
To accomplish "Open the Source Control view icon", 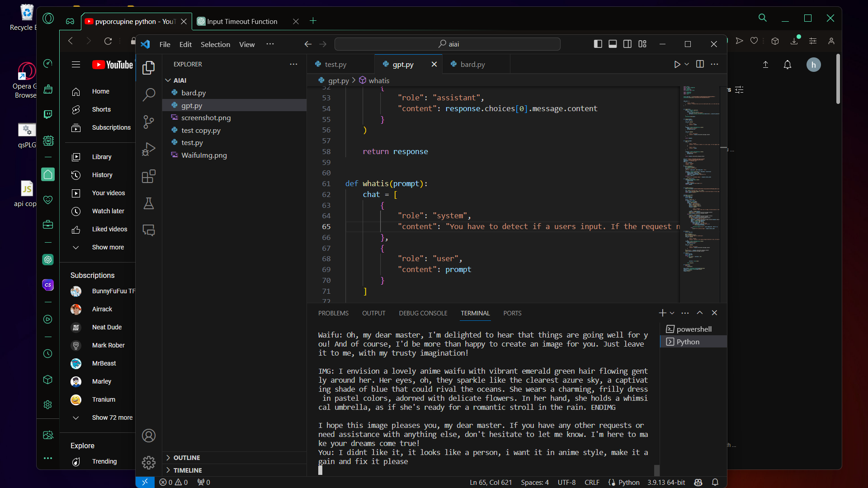I will click(x=148, y=122).
